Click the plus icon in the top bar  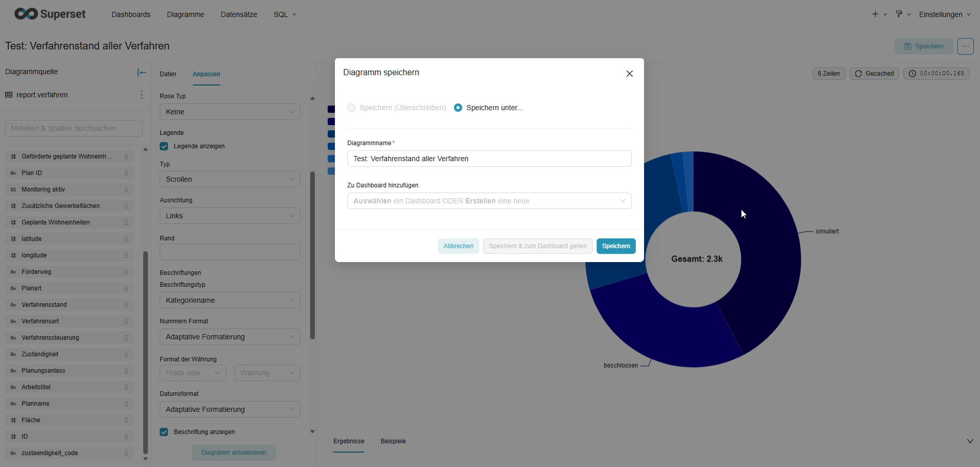[x=875, y=14]
